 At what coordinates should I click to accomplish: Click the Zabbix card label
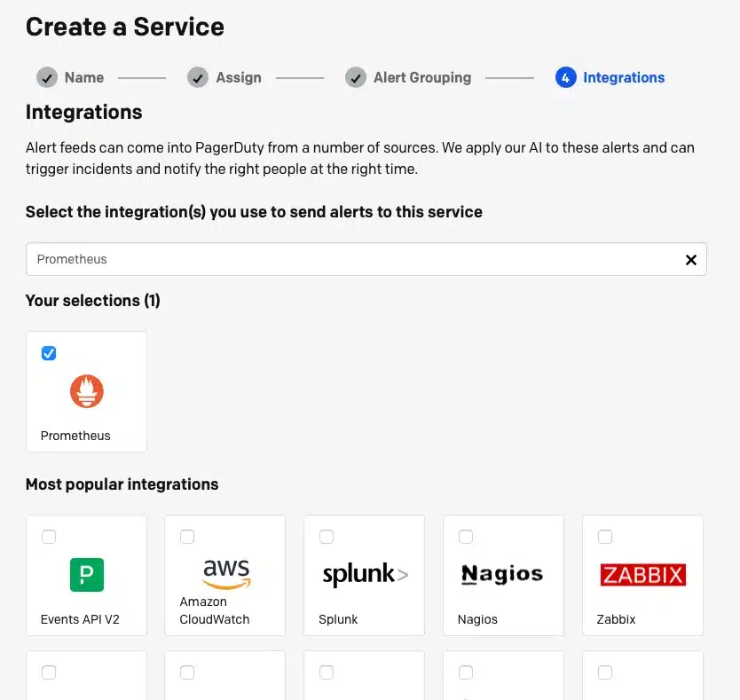click(616, 619)
